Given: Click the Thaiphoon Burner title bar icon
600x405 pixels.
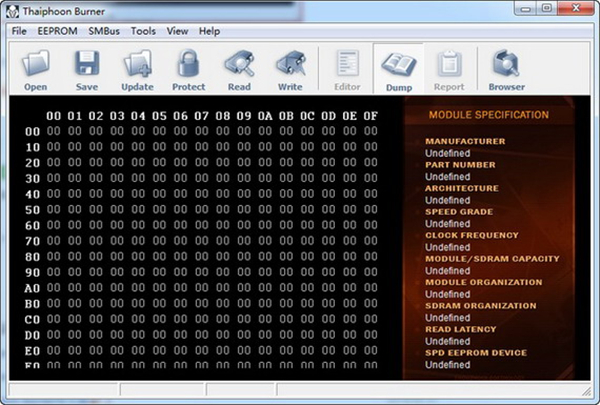Looking at the screenshot, I should (x=13, y=10).
